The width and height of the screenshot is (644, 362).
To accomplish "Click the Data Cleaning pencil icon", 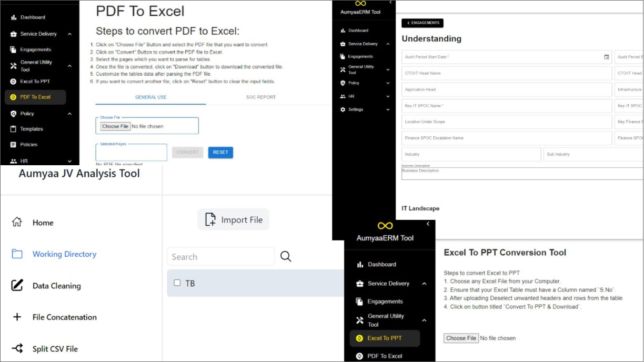I will [x=17, y=286].
